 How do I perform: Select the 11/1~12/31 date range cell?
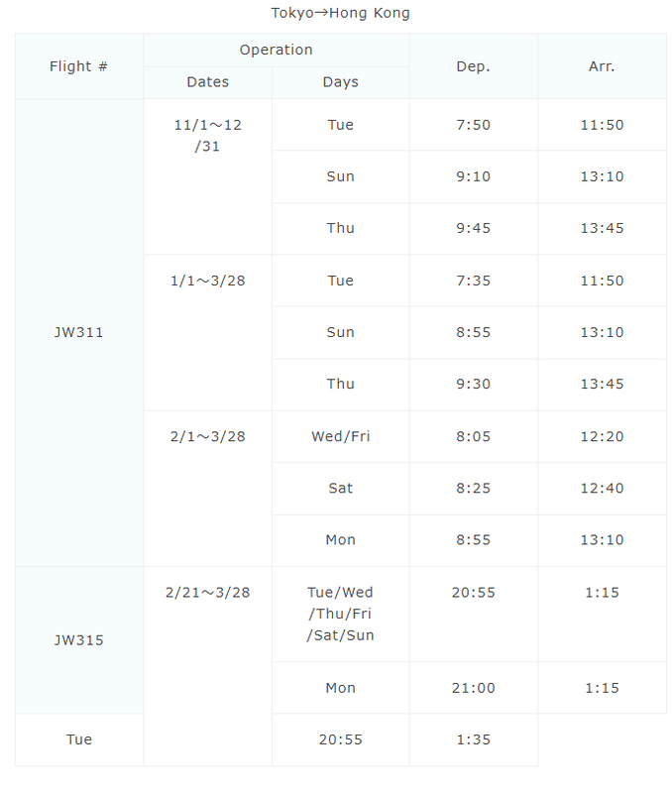[x=207, y=135]
